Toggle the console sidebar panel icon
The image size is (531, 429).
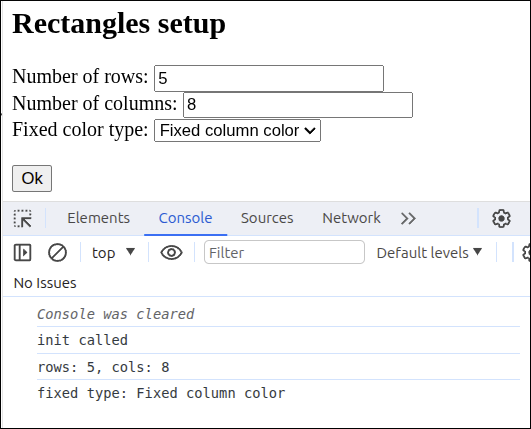[x=22, y=253]
